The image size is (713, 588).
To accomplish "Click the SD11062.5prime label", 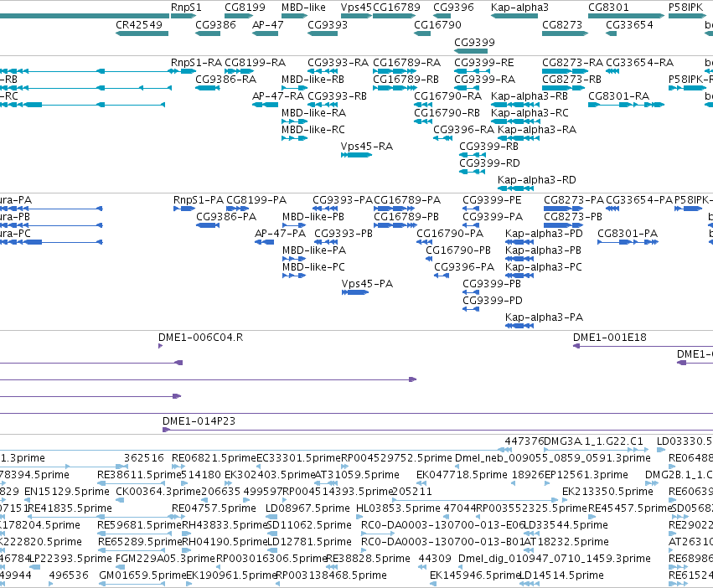I will 309,525.
